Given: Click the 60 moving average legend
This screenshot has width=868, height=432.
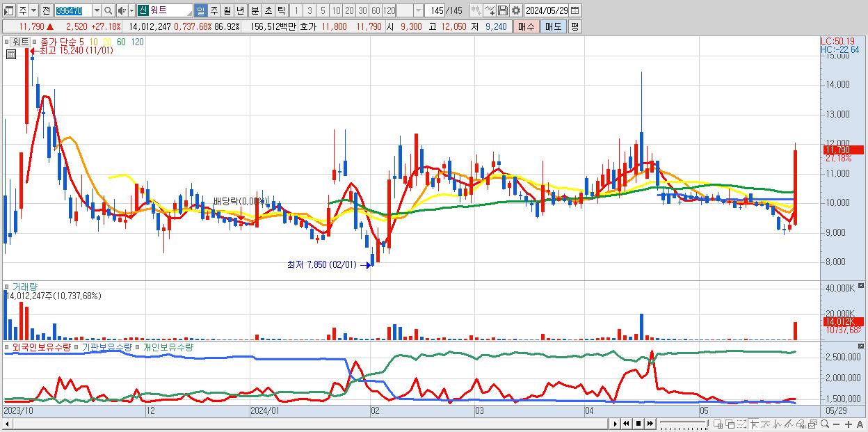Looking at the screenshot, I should pos(121,42).
